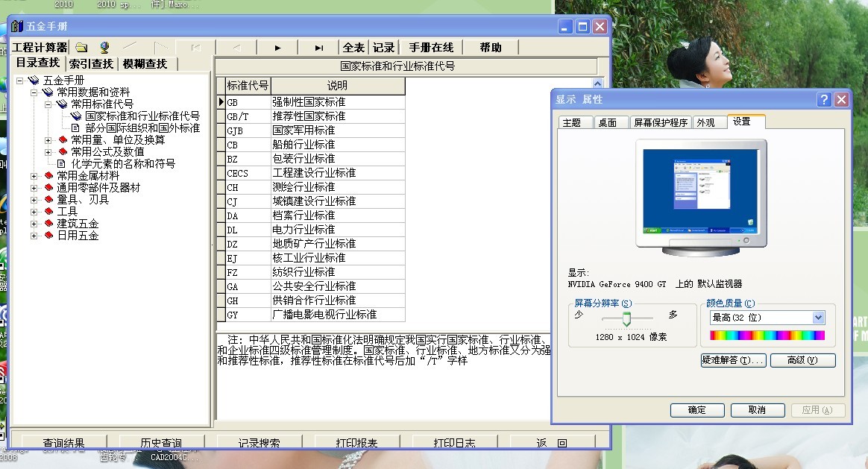Click the page icon beside 部分国际组织和国外标准

[x=76, y=128]
